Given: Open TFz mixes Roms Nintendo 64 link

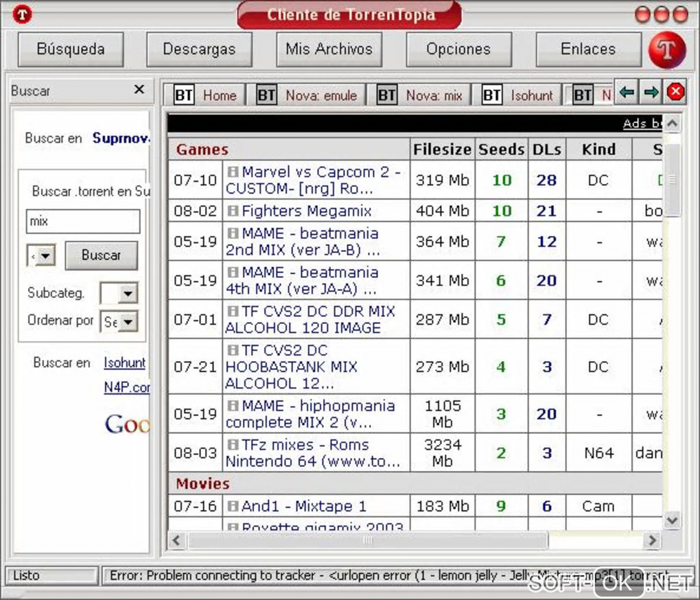Looking at the screenshot, I should [313, 452].
